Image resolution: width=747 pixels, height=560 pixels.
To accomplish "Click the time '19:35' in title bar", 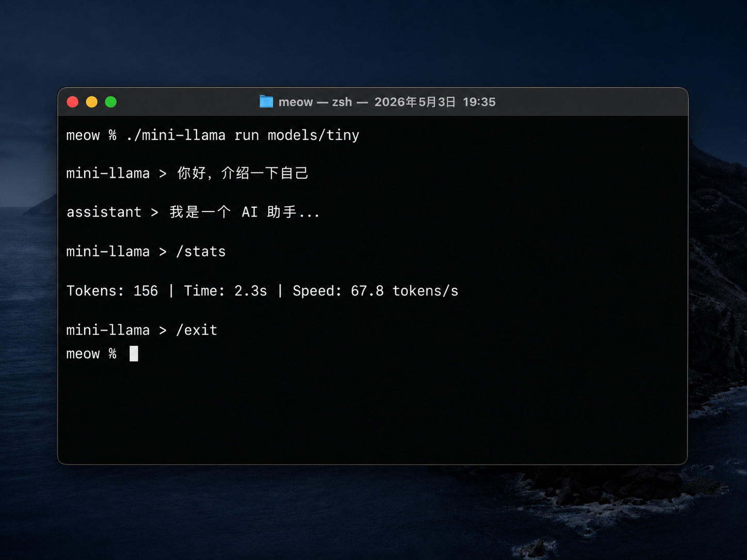I will click(479, 102).
